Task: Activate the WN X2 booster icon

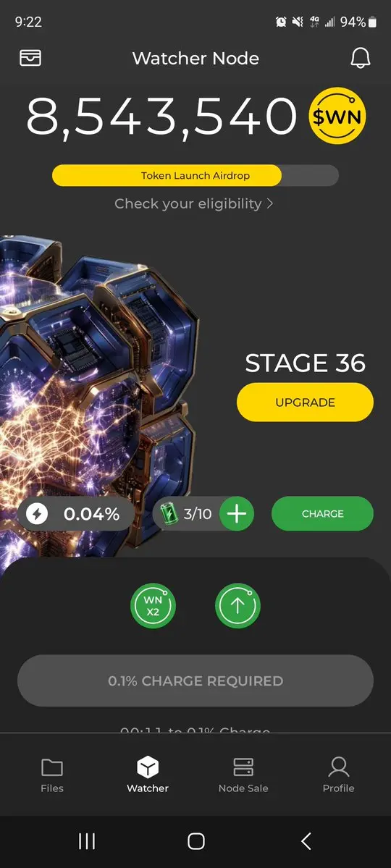Action: [153, 606]
